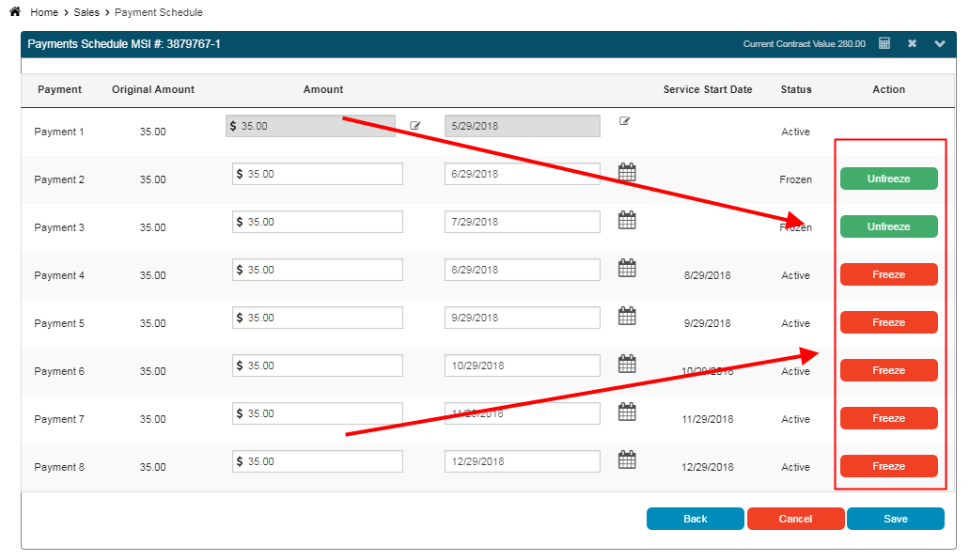Open calendar picker for Payment 7 date
This screenshot has height=560, width=970.
pos(627,412)
